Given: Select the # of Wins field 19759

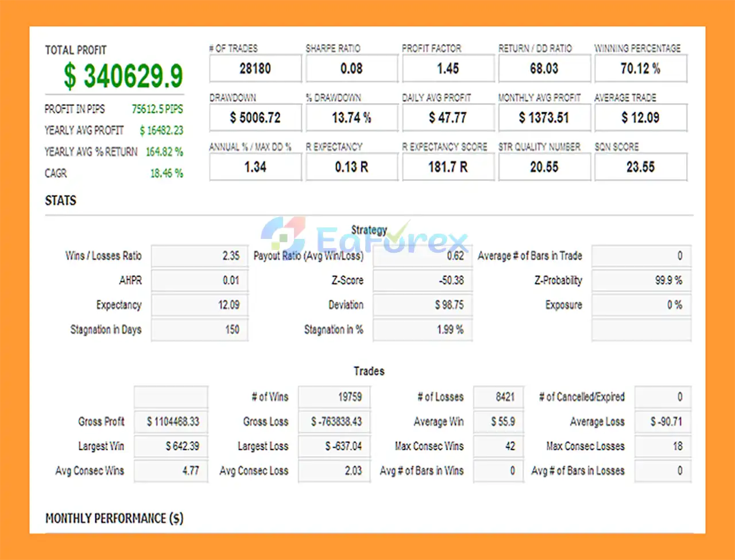Looking at the screenshot, I should pyautogui.click(x=334, y=397).
